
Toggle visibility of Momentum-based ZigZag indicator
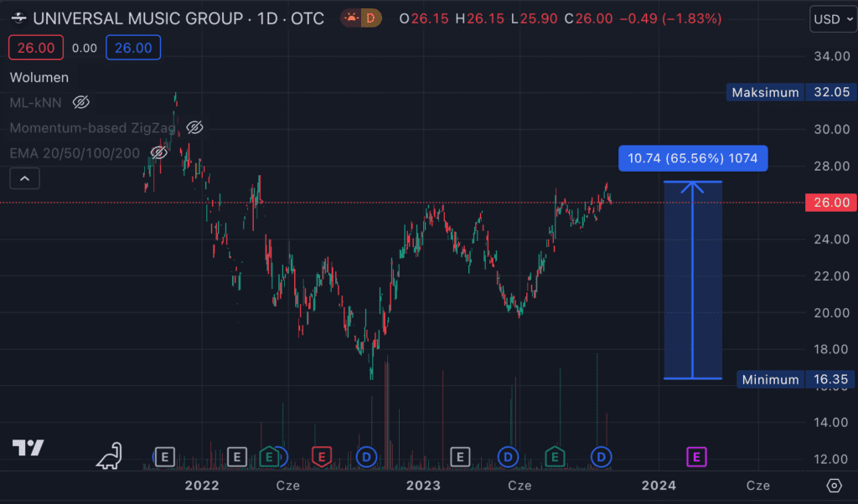pyautogui.click(x=194, y=127)
